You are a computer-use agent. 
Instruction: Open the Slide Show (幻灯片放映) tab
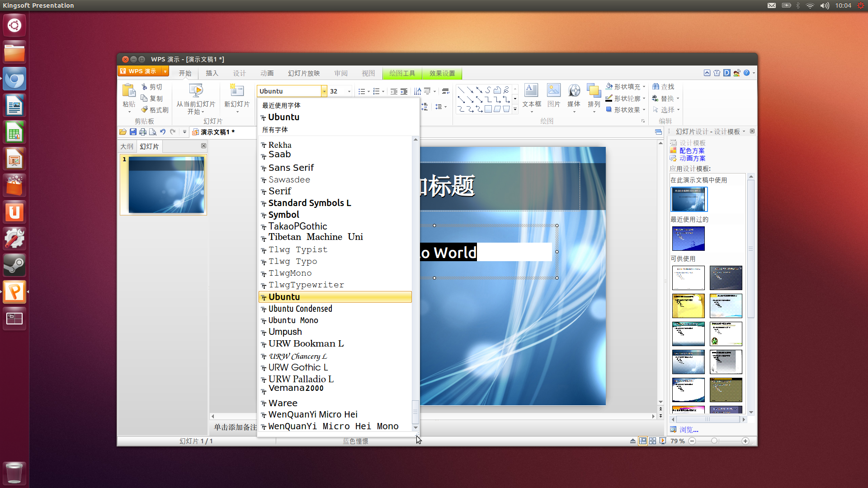tap(304, 73)
